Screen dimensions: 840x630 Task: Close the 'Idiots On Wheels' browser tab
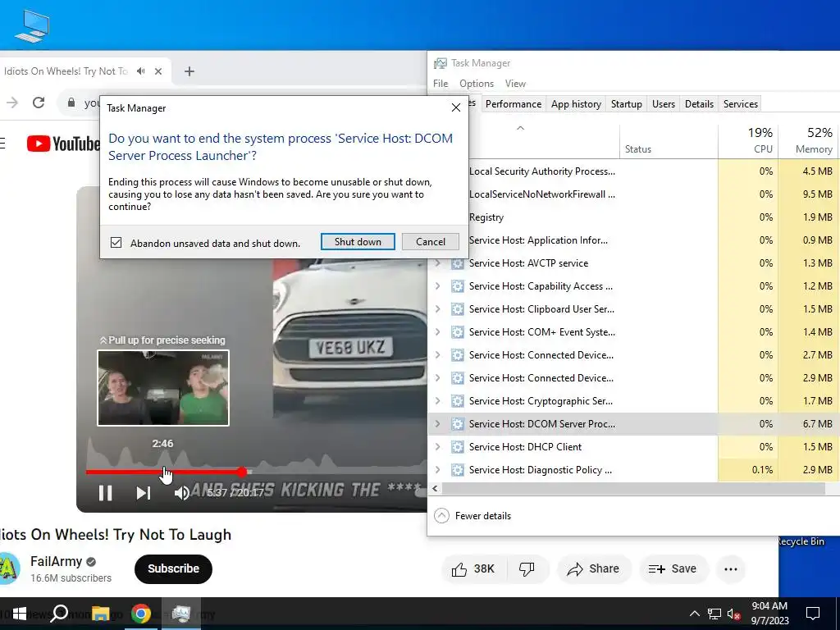coord(158,71)
